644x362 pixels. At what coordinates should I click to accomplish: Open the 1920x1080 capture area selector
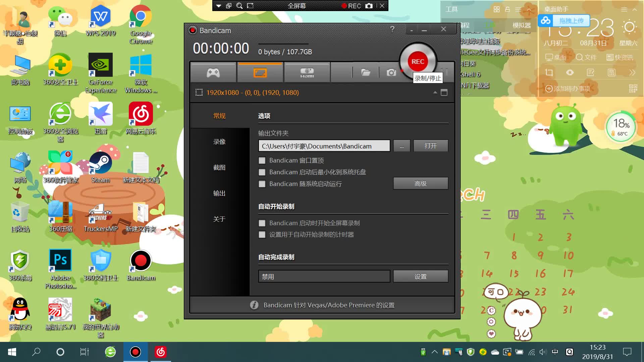[252, 93]
